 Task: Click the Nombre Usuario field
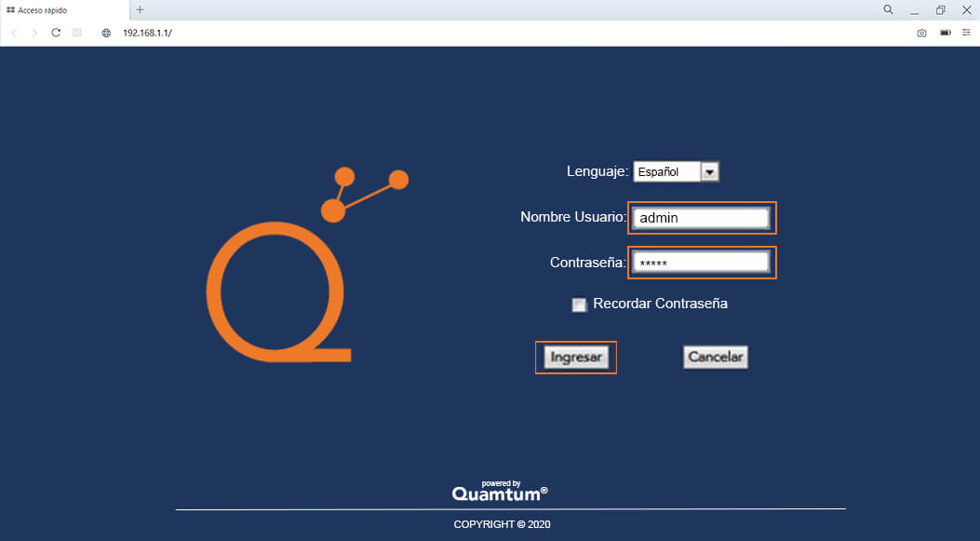coord(702,217)
